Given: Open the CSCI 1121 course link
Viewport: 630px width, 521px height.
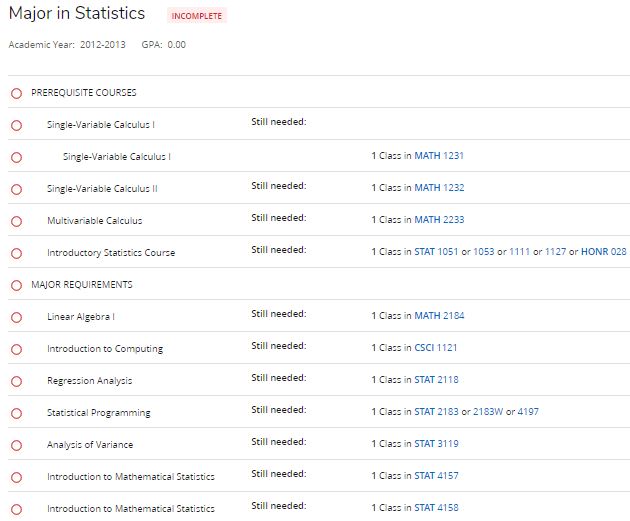Looking at the screenshot, I should [436, 348].
